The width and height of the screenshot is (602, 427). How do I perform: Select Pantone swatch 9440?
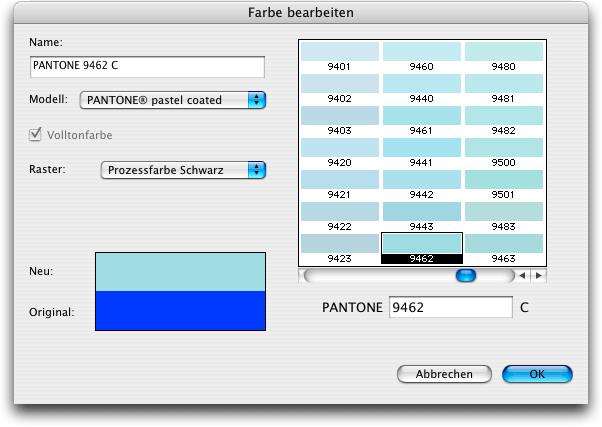(422, 89)
